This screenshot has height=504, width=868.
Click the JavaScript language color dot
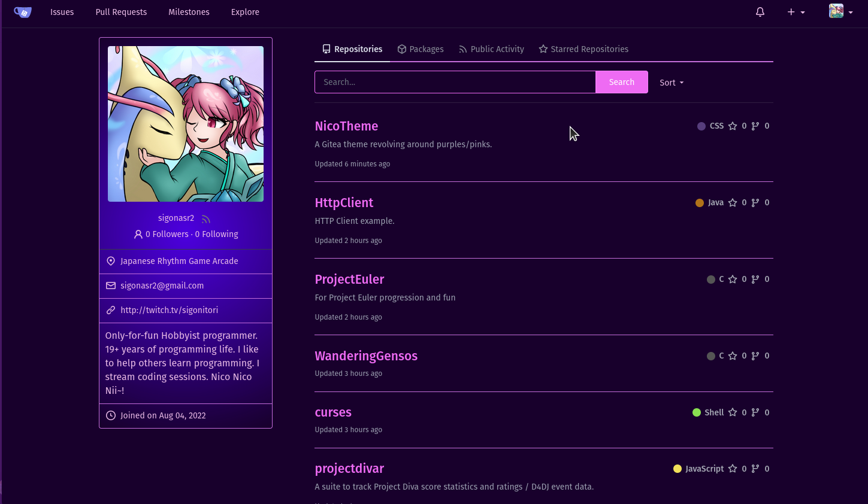coord(678,469)
